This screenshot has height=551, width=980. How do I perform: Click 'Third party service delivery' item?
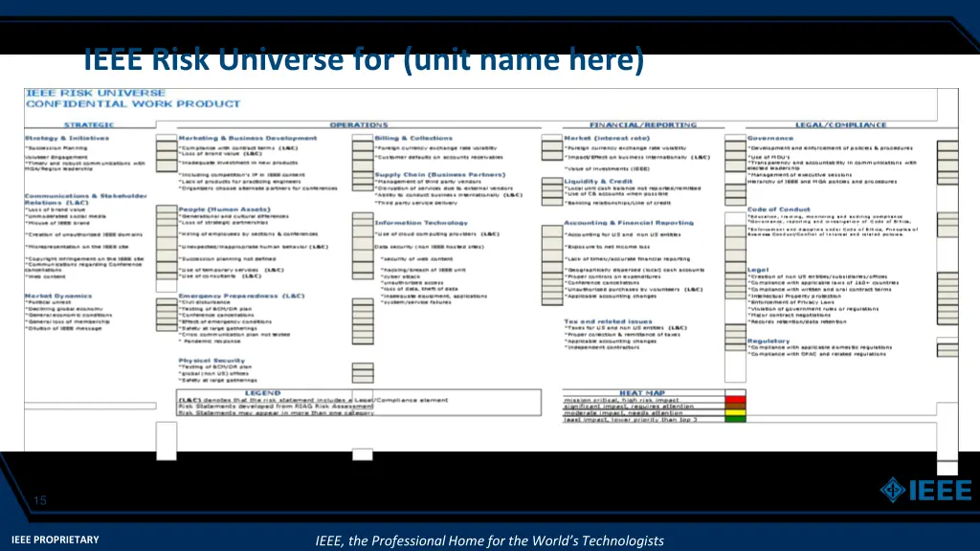click(416, 203)
